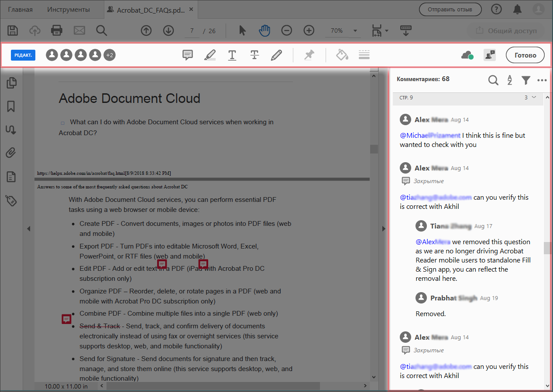Open the document page icon panel
The width and height of the screenshot is (553, 392).
point(11,177)
